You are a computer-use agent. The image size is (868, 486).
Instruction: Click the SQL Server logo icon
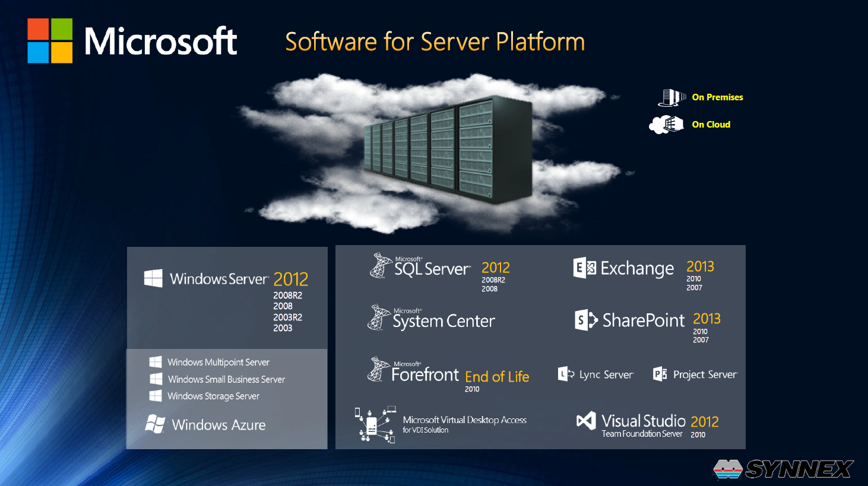380,265
